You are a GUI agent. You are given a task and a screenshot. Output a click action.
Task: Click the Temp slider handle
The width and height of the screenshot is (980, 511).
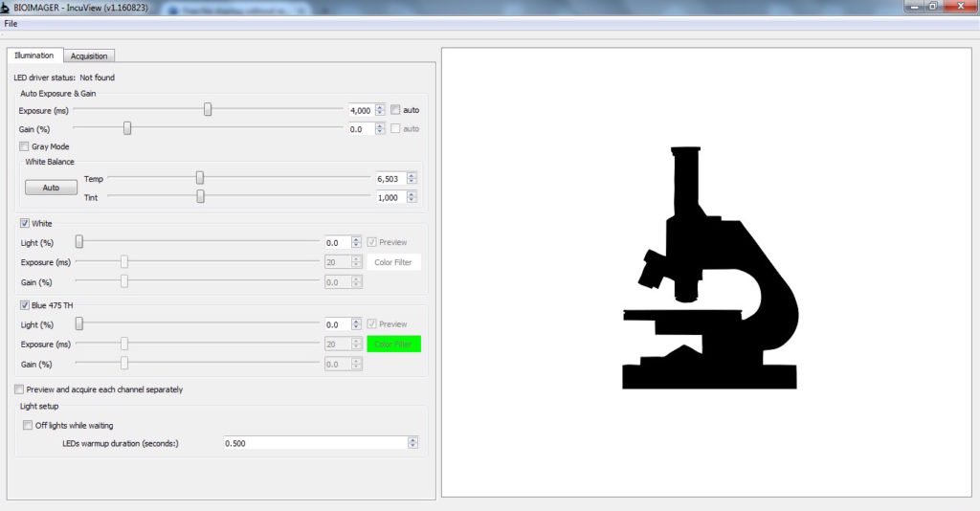[200, 179]
